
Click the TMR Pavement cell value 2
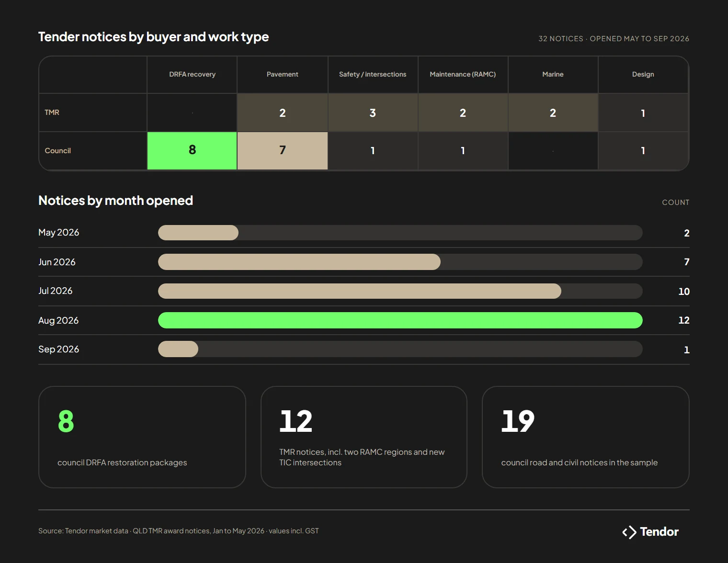[283, 113]
